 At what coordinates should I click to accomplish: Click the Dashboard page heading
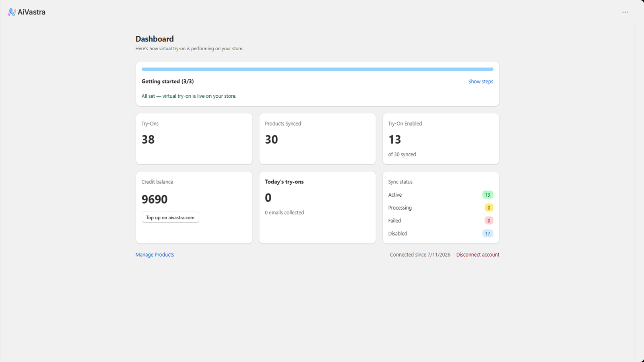(x=155, y=39)
